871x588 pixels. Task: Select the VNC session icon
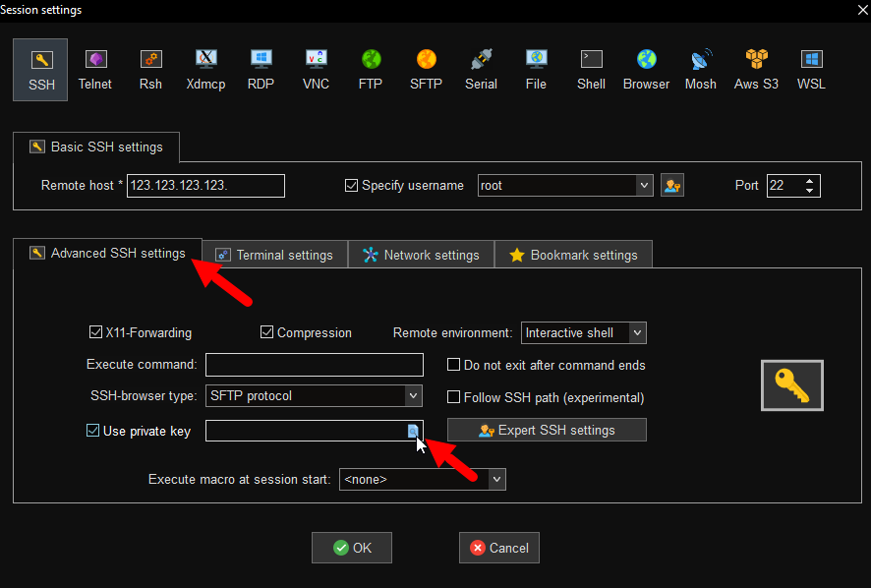tap(316, 69)
